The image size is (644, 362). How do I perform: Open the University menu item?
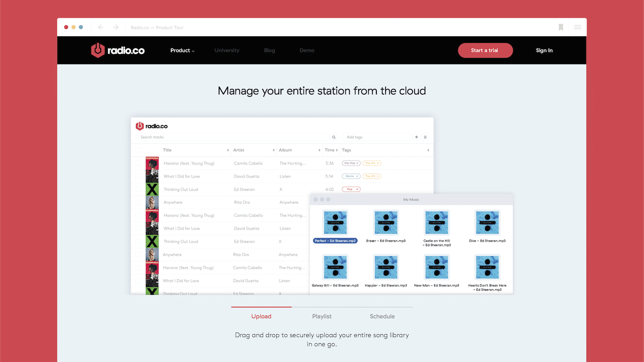227,50
